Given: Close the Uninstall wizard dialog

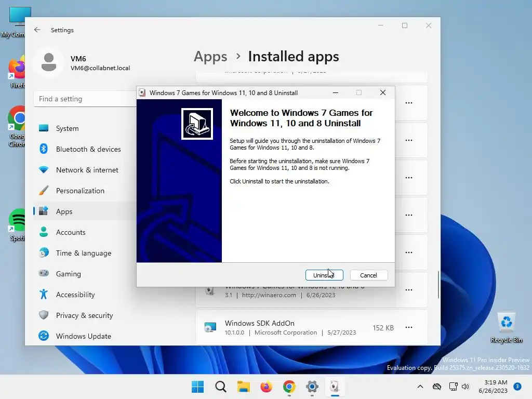Looking at the screenshot, I should [x=383, y=92].
